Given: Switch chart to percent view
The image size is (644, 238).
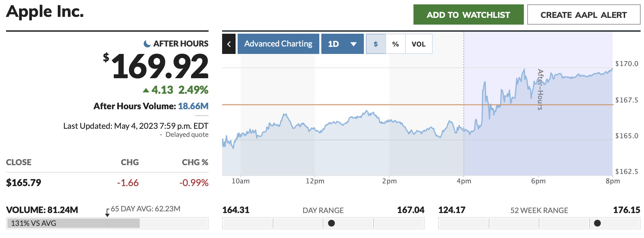Looking at the screenshot, I should click(395, 44).
